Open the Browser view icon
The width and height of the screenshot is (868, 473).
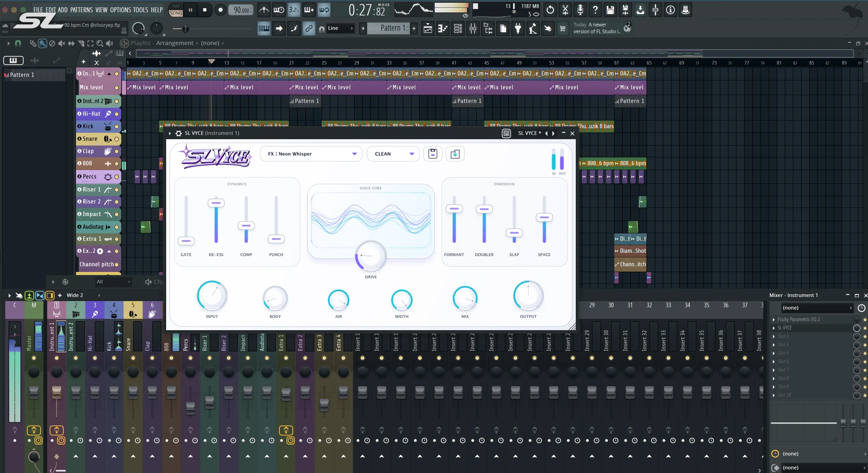tap(488, 29)
